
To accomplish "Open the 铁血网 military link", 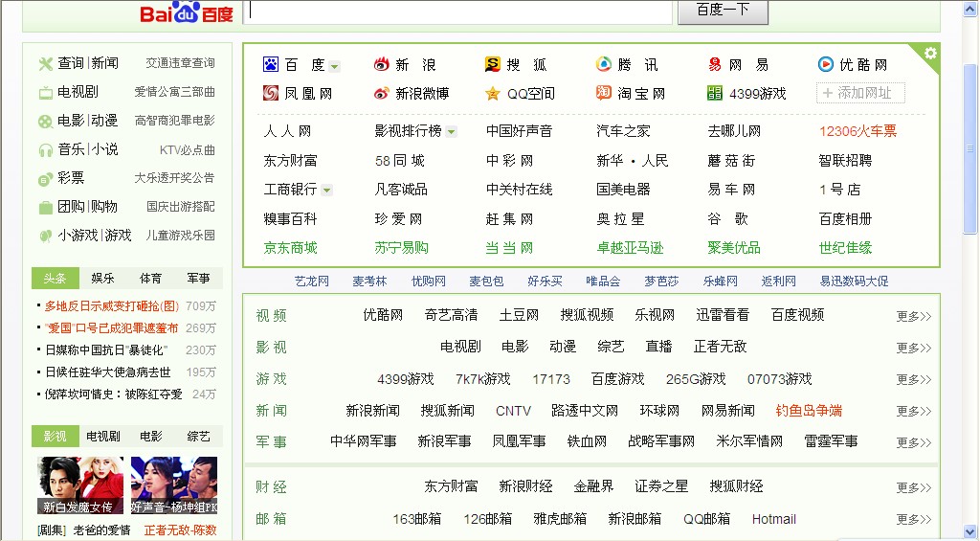I will [x=587, y=441].
